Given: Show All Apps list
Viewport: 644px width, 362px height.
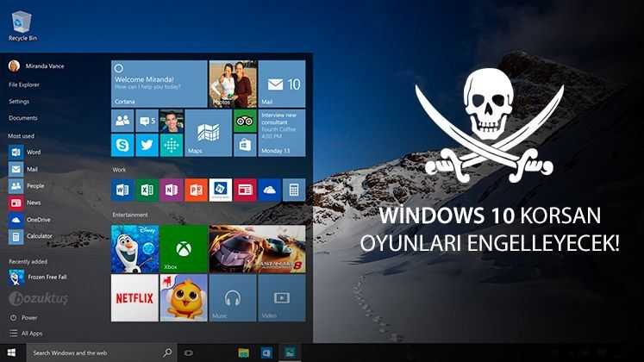Looking at the screenshot, I should [x=26, y=334].
